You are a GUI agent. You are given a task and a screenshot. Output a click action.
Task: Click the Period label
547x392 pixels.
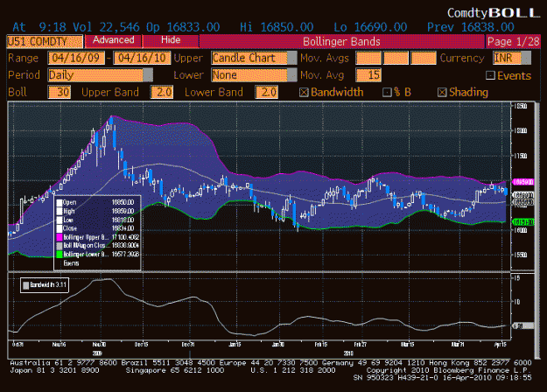[24, 75]
